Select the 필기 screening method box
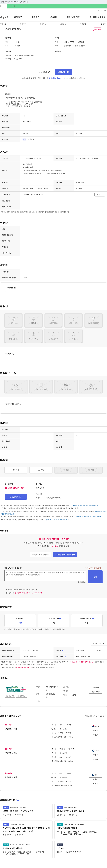107x868 pixels. pyautogui.click(x=66, y=470)
